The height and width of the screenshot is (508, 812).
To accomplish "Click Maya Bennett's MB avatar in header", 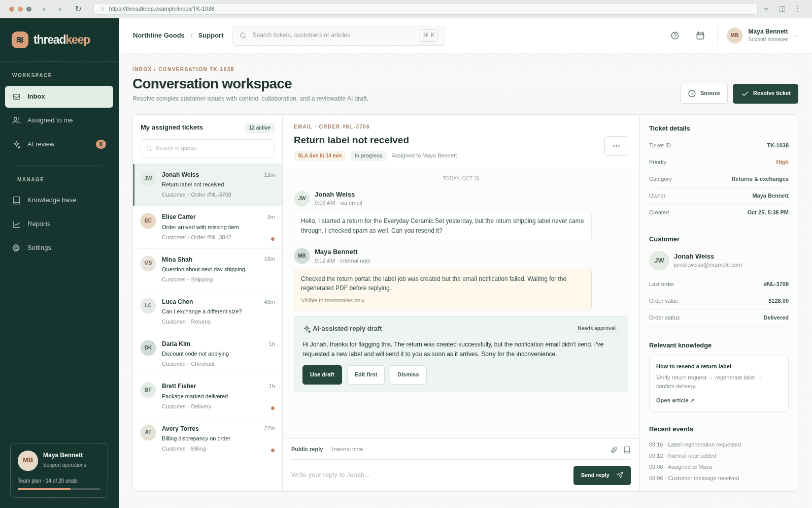I will (734, 36).
